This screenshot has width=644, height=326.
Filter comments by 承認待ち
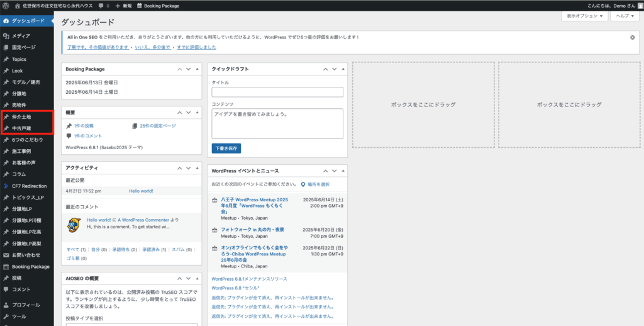pyautogui.click(x=121, y=250)
